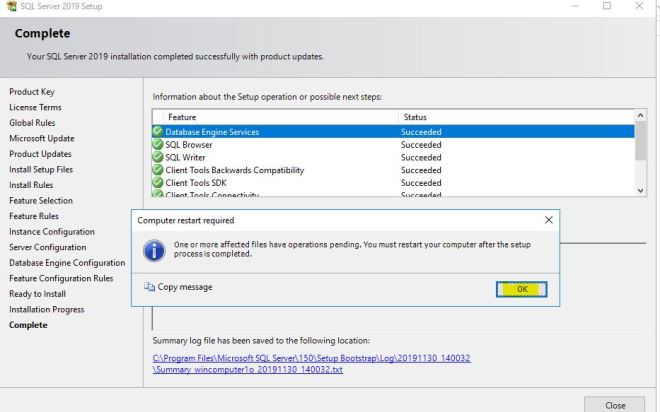Click the Feature column header
The image size is (660, 412).
point(182,117)
